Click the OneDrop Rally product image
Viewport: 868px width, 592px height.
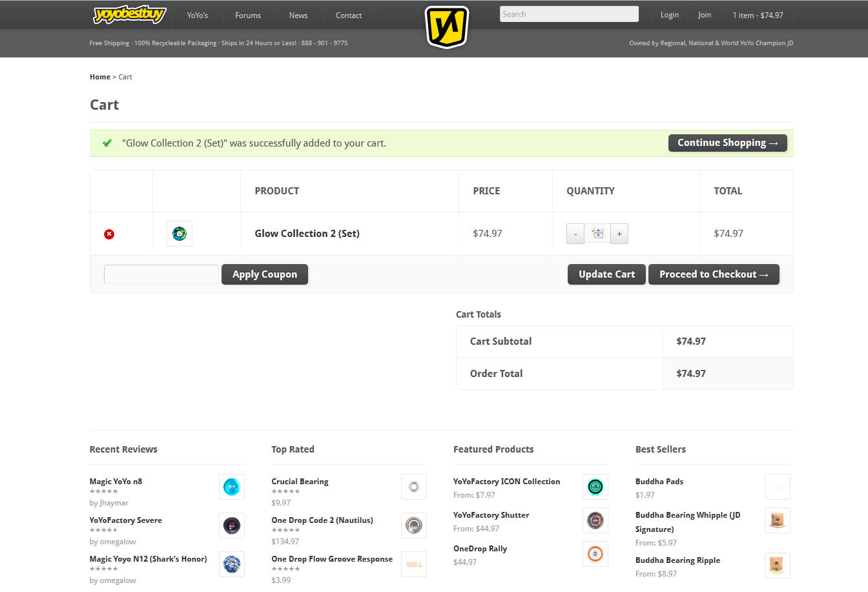coord(595,554)
